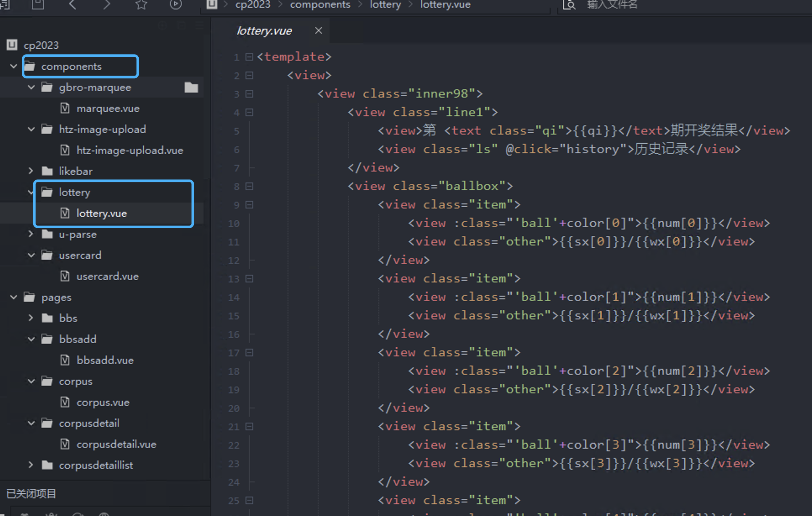Close the lottery.vue editor tab
The height and width of the screenshot is (516, 812).
click(319, 31)
